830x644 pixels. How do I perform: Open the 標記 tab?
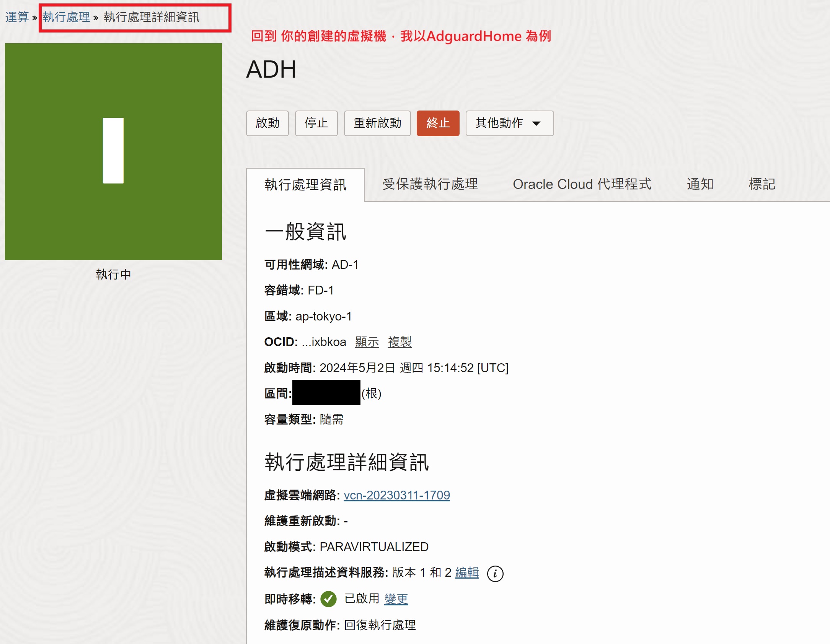[x=762, y=184]
